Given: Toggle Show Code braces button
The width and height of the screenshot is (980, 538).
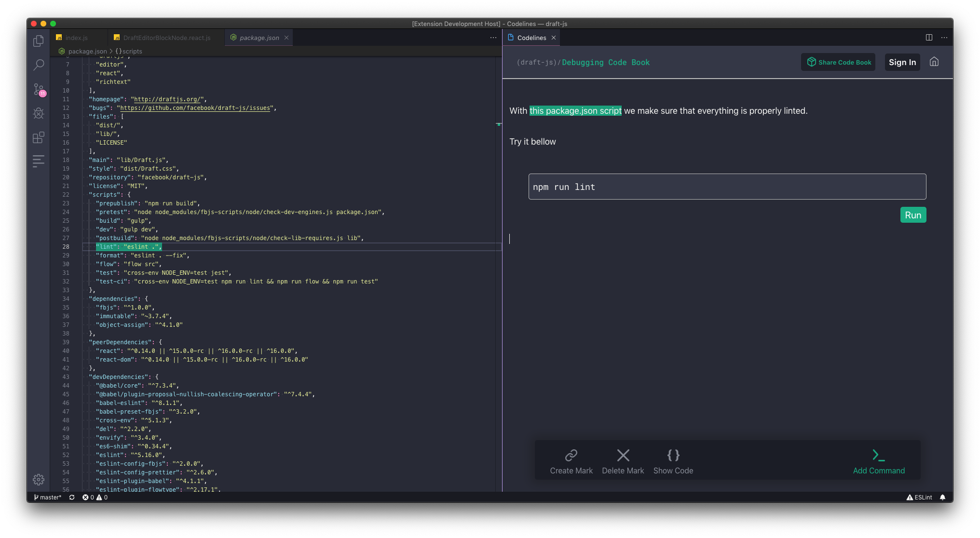Looking at the screenshot, I should [673, 455].
